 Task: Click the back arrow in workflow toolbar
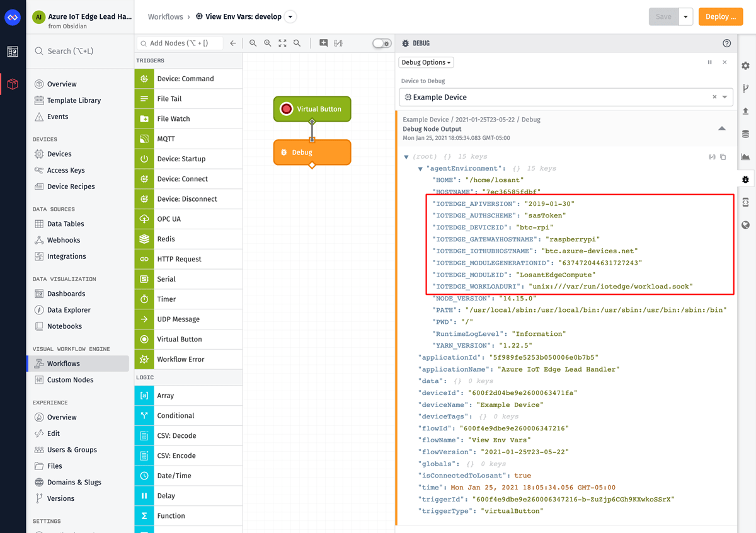[x=233, y=43]
